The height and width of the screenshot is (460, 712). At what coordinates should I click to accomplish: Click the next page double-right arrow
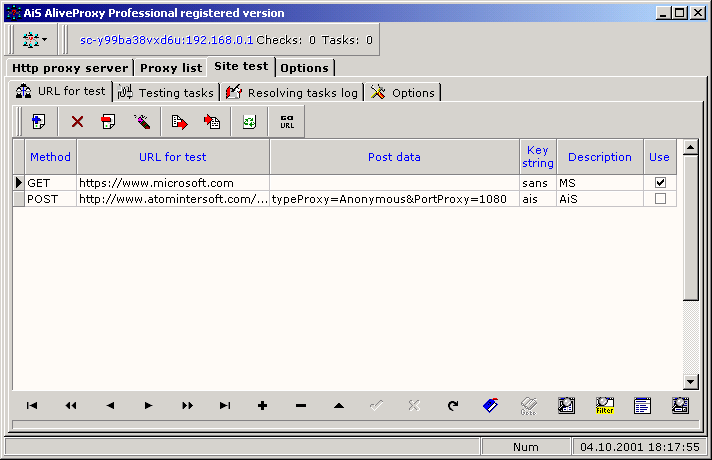pyautogui.click(x=187, y=406)
